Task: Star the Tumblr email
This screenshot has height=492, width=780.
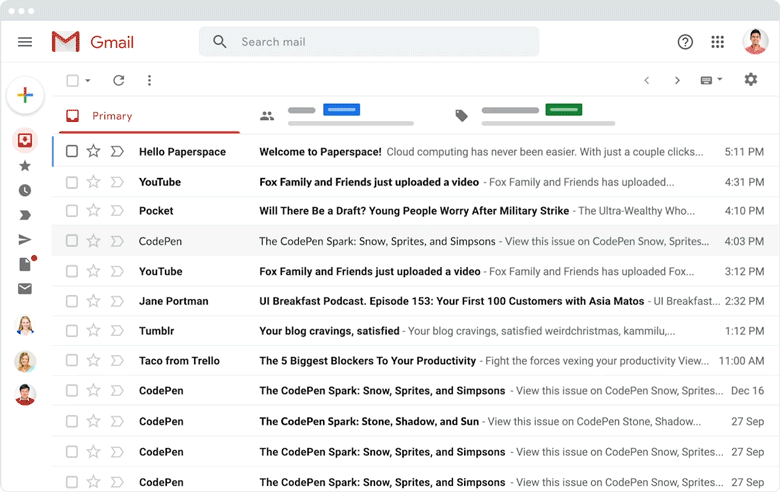Action: point(94,330)
